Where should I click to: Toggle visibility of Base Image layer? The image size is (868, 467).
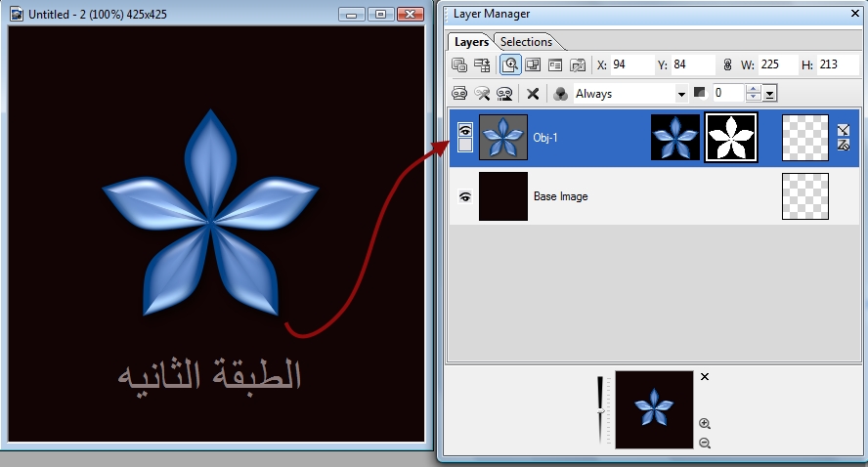[x=465, y=196]
